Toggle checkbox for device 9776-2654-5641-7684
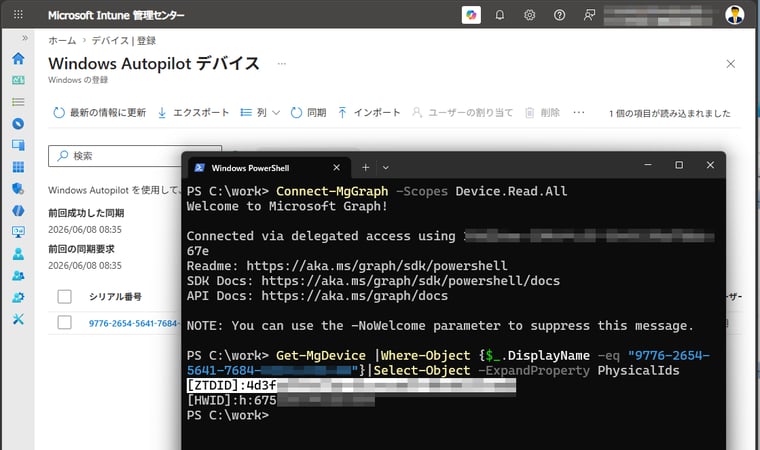The height and width of the screenshot is (450, 760). [64, 322]
